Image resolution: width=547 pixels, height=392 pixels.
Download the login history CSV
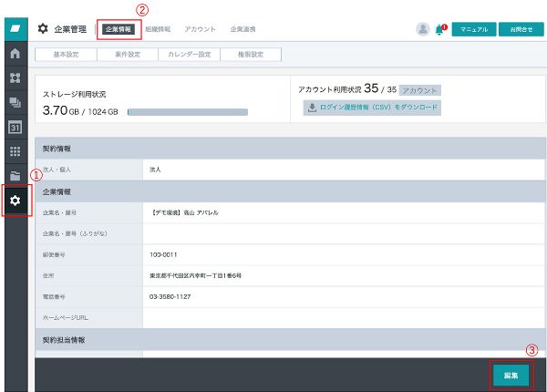(x=372, y=108)
